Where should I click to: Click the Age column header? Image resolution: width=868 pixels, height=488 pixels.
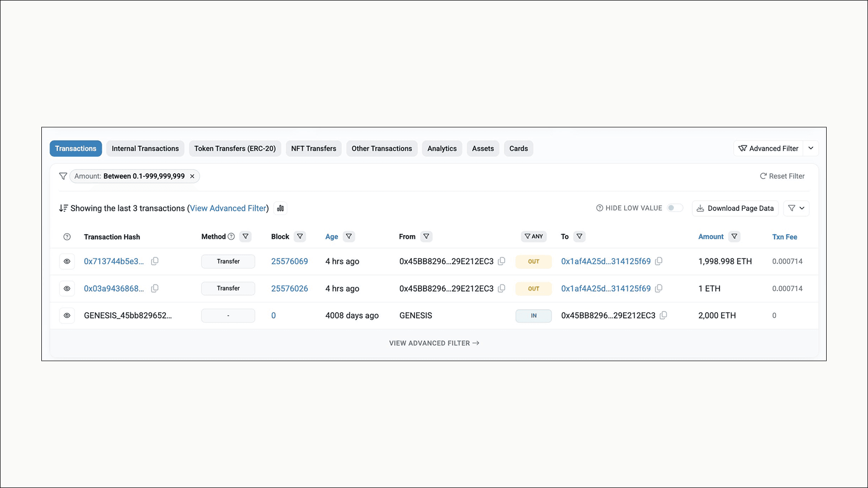[x=332, y=237]
